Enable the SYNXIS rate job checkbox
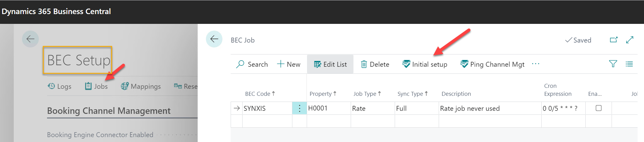644x142 pixels. click(598, 108)
